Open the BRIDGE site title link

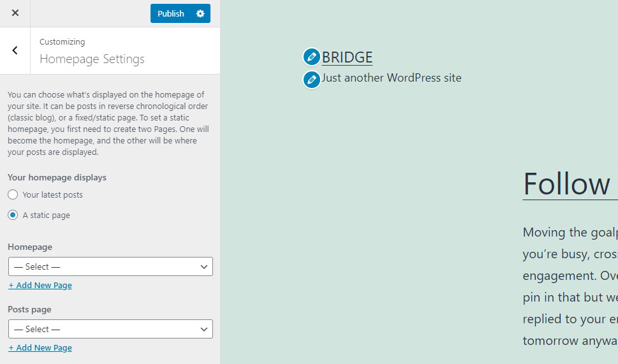point(347,57)
